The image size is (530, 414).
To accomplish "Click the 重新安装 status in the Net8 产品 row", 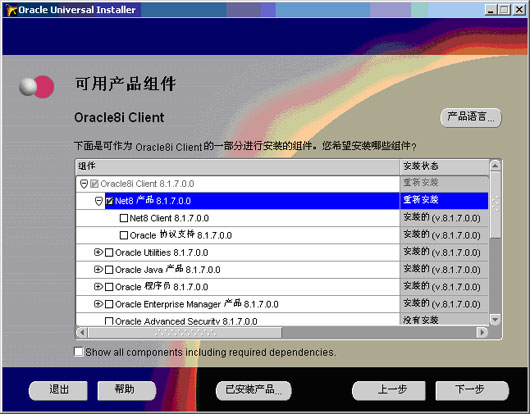I will pyautogui.click(x=421, y=200).
